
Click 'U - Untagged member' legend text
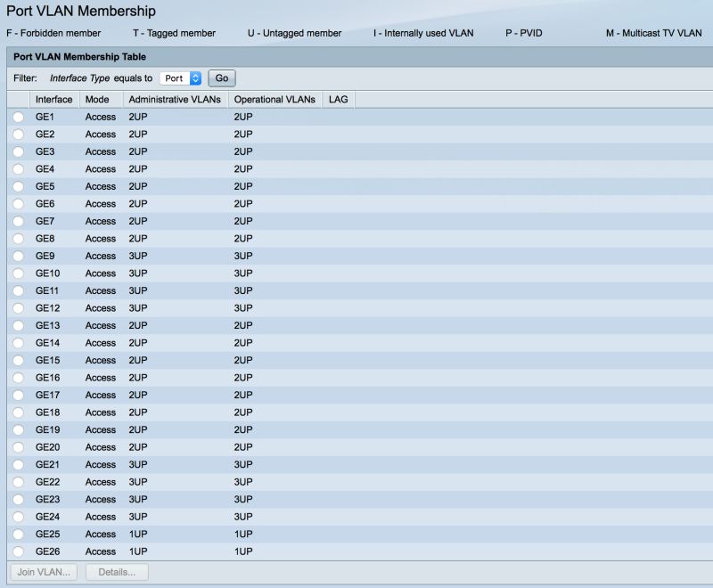pyautogui.click(x=294, y=33)
